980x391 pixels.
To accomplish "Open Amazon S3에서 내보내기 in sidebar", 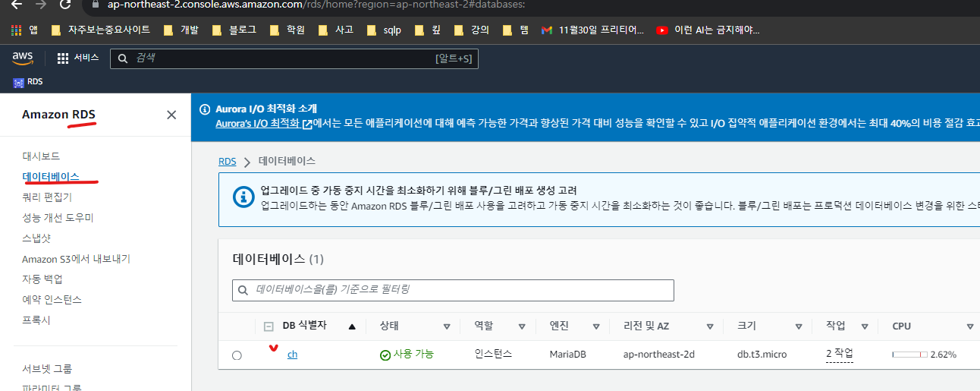I will (76, 259).
